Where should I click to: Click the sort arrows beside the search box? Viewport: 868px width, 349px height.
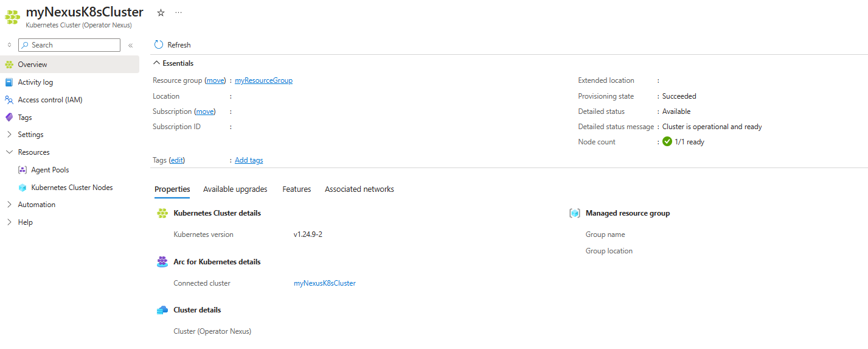(9, 45)
